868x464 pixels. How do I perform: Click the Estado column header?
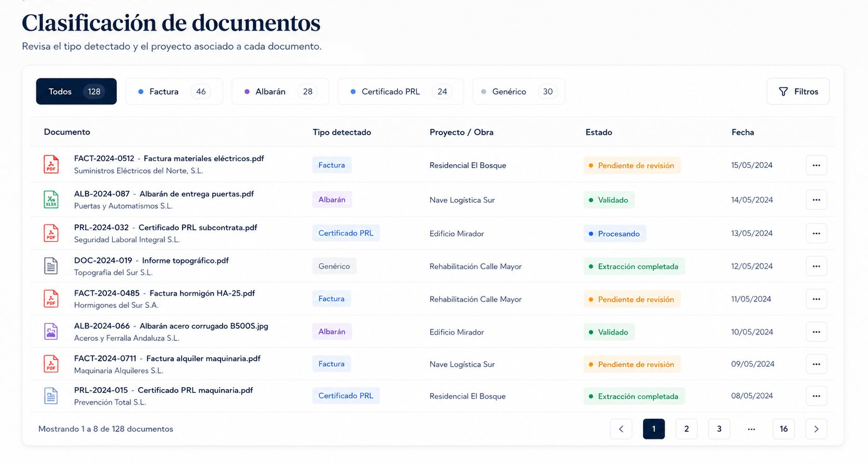pyautogui.click(x=599, y=132)
